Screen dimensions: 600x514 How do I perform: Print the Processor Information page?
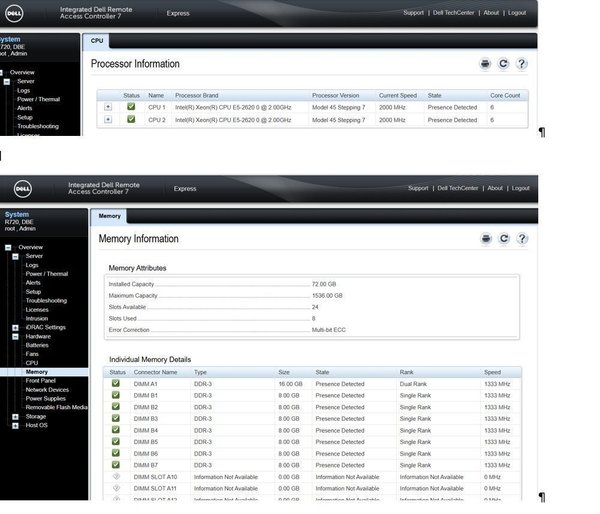pos(485,64)
